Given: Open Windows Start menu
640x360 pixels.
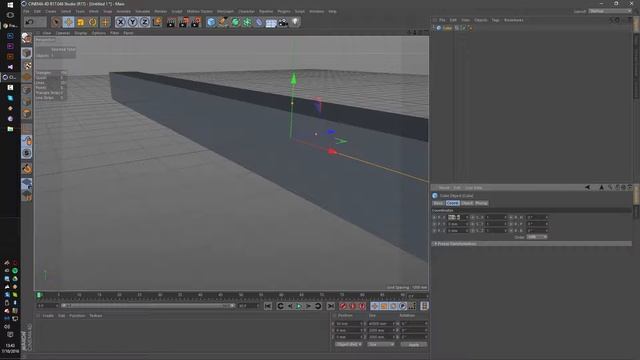Looking at the screenshot, I should click(x=10, y=4).
